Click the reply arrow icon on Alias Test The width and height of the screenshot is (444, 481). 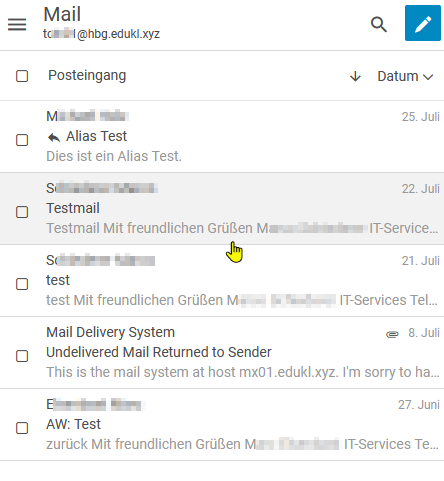54,137
